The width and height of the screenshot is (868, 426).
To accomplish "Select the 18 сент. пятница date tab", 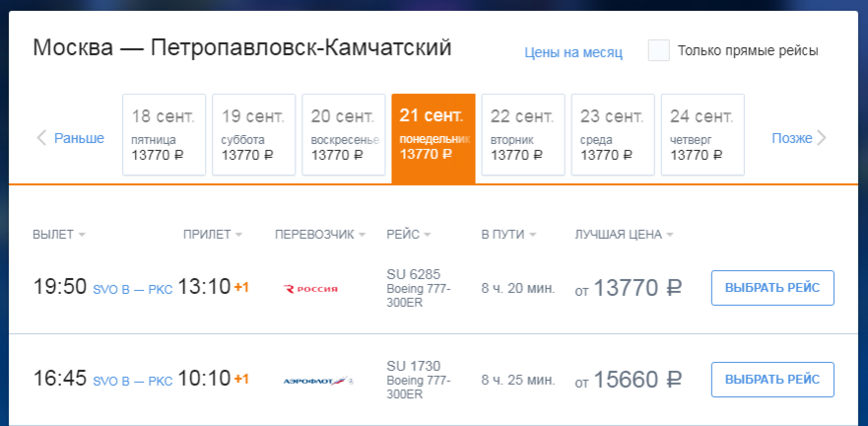I will click(164, 135).
